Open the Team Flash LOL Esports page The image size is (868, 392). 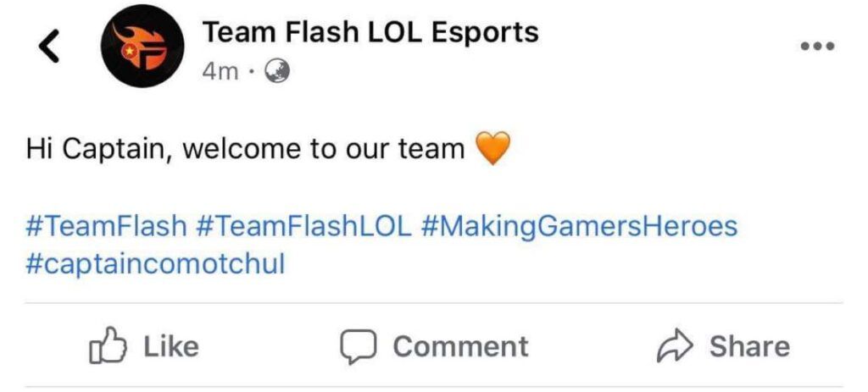point(370,33)
